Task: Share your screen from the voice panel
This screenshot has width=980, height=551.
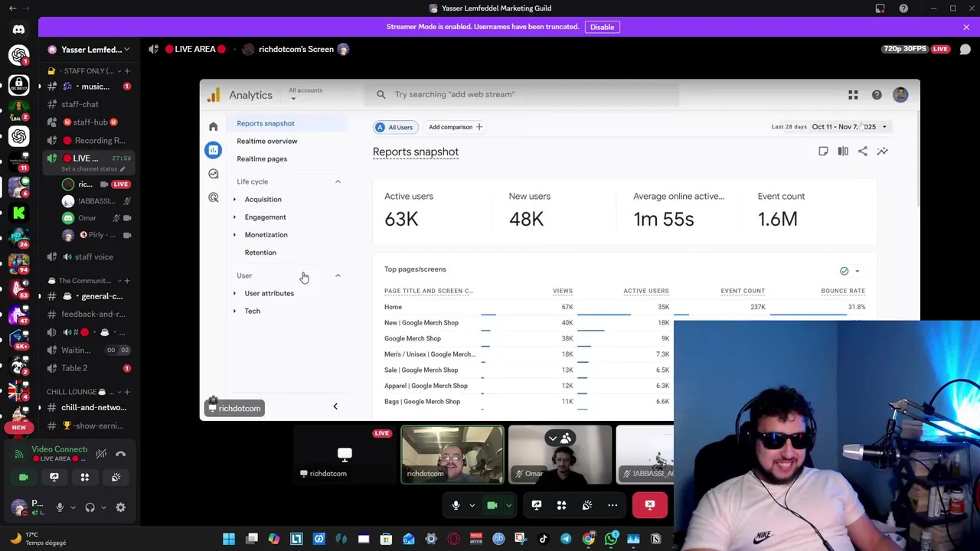Action: coord(54,477)
